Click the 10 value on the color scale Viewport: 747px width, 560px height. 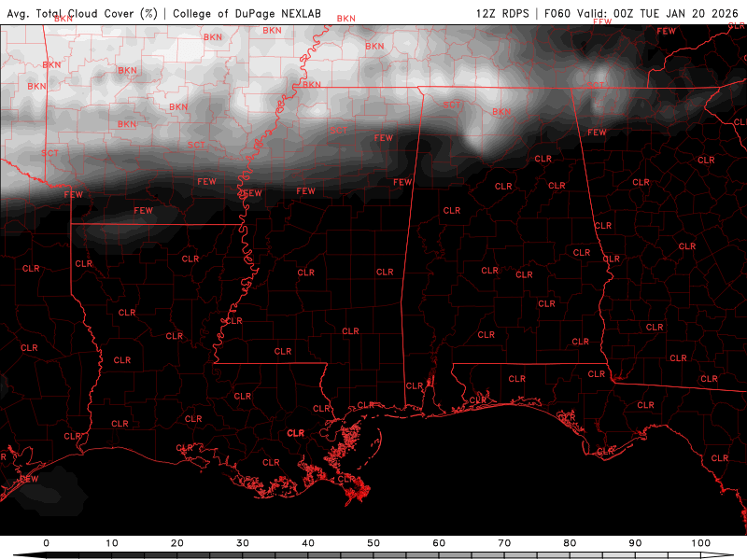pos(111,543)
